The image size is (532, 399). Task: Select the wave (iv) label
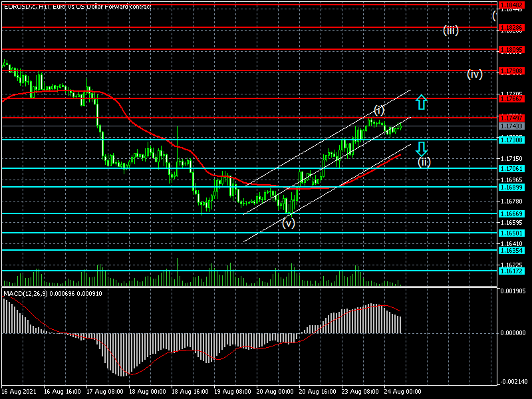(474, 74)
